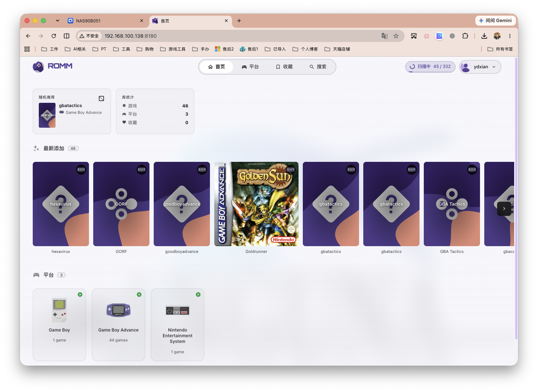This screenshot has height=392, width=538.
Task: Click the page vertical scrollbar
Action: pos(516,198)
